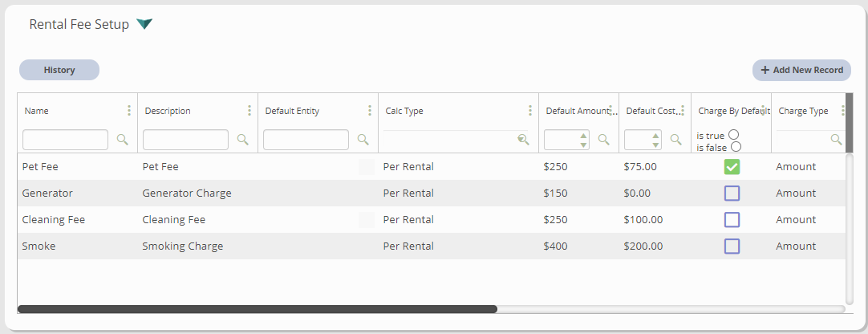Check Charge By Default for Cleaning Fee

click(x=732, y=220)
